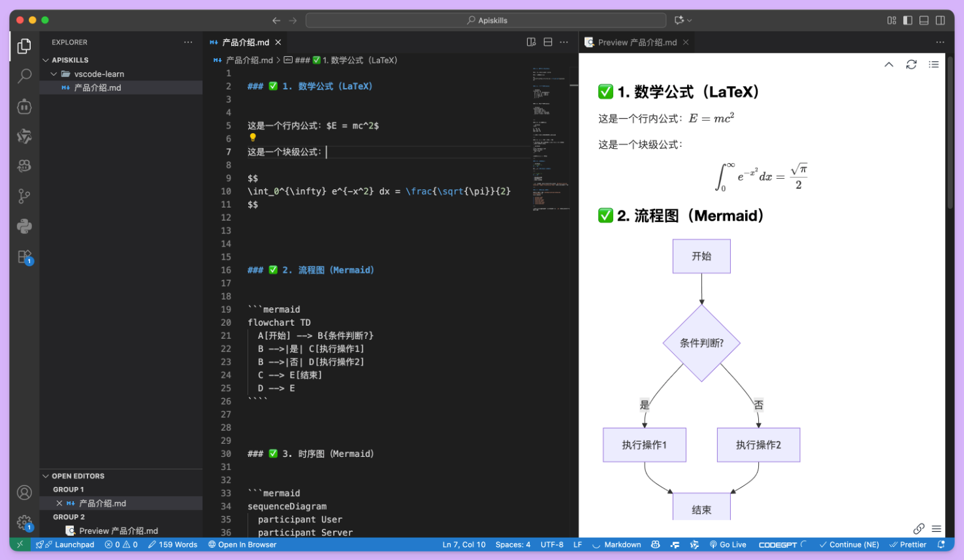Switch to the Preview 产品介绍.md tab
964x560 pixels.
click(x=637, y=42)
